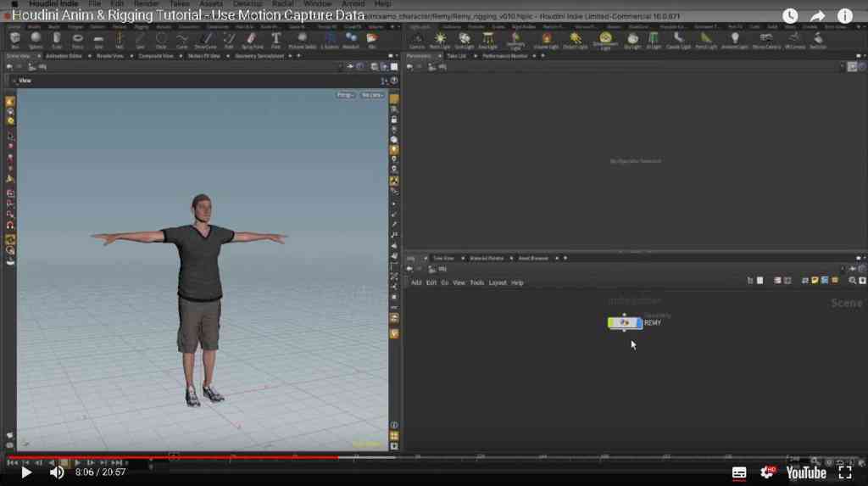
Task: Open YouTube quality settings gear
Action: 768,472
